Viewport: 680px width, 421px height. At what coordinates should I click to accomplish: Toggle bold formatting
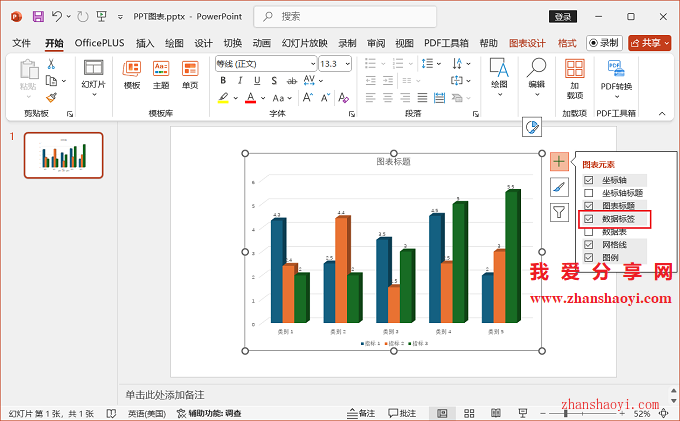point(223,81)
